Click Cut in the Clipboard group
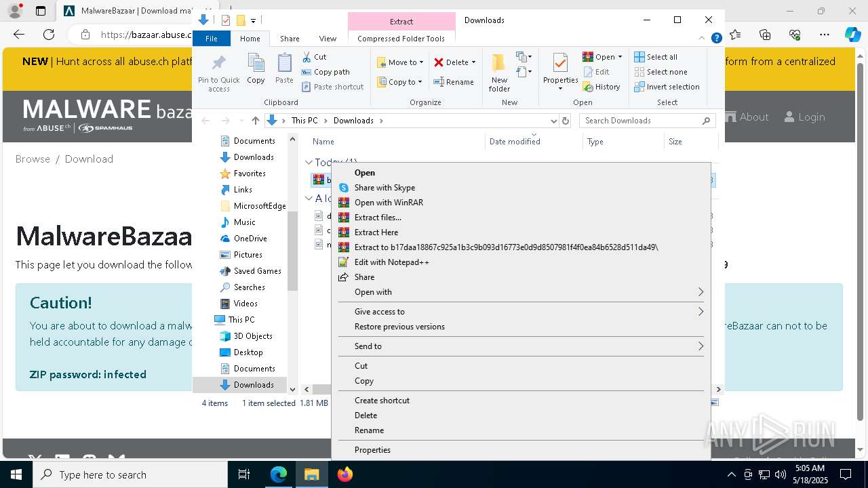868x488 pixels. (314, 57)
